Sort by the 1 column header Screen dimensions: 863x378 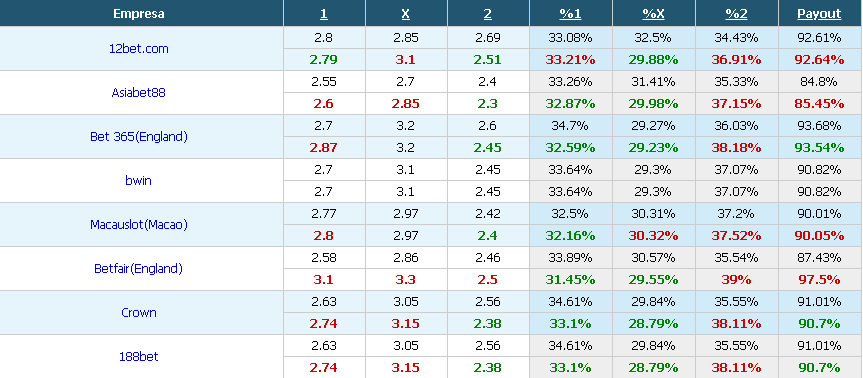324,14
